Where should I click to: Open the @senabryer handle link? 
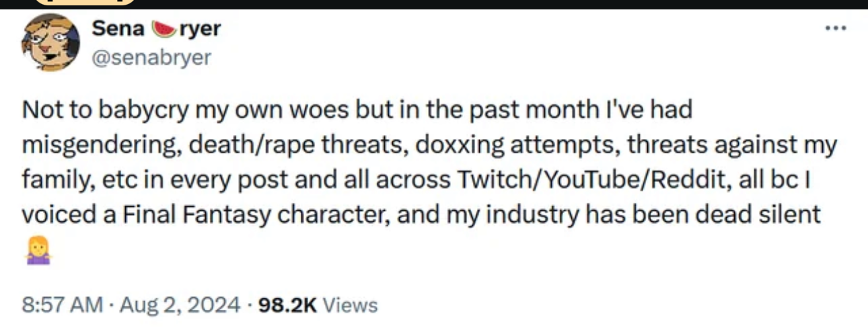point(151,58)
